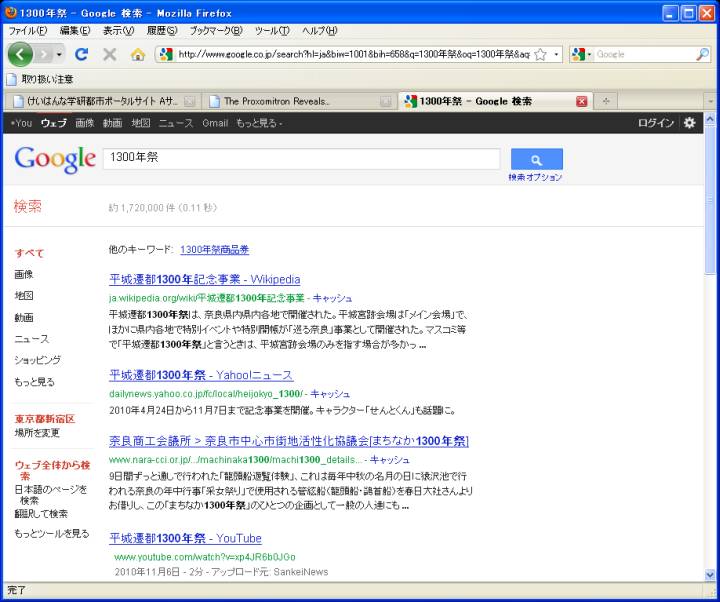Open the back/forward history dropdown arrow
The width and height of the screenshot is (720, 602).
point(60,54)
